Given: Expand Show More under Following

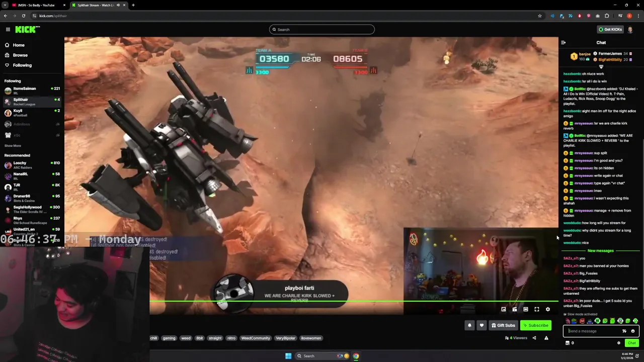Looking at the screenshot, I should pyautogui.click(x=13, y=146).
